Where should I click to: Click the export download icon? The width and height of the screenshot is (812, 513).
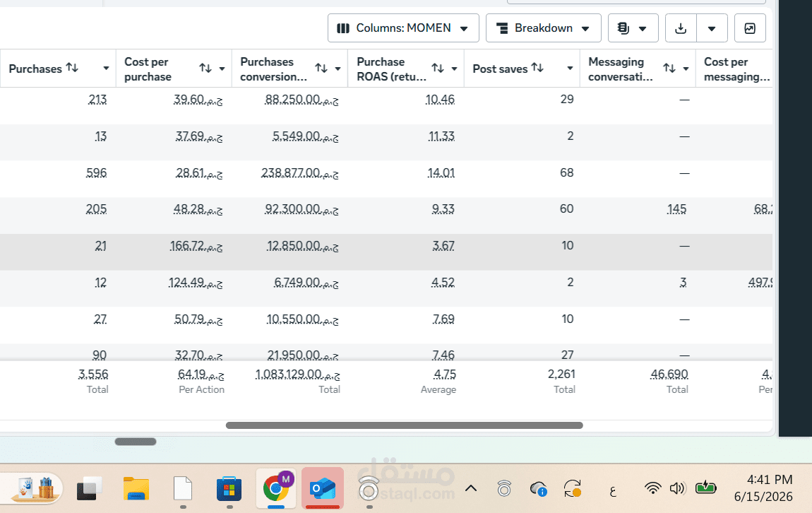(681, 28)
